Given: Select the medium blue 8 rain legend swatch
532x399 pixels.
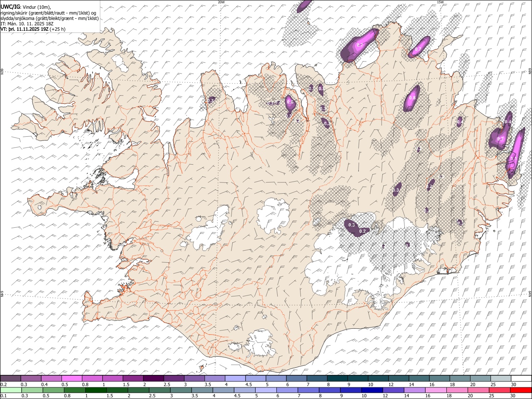Looking at the screenshot, I should tap(329, 390).
